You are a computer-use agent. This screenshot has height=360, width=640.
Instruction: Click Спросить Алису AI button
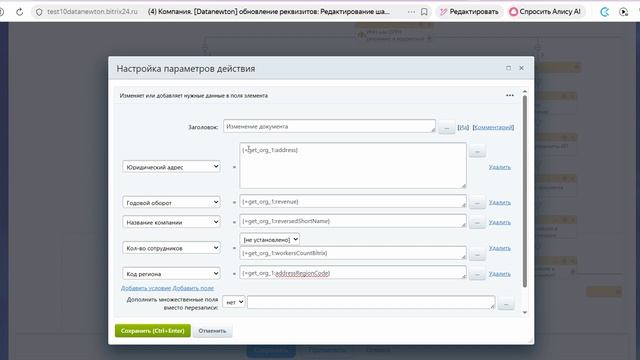pos(546,12)
